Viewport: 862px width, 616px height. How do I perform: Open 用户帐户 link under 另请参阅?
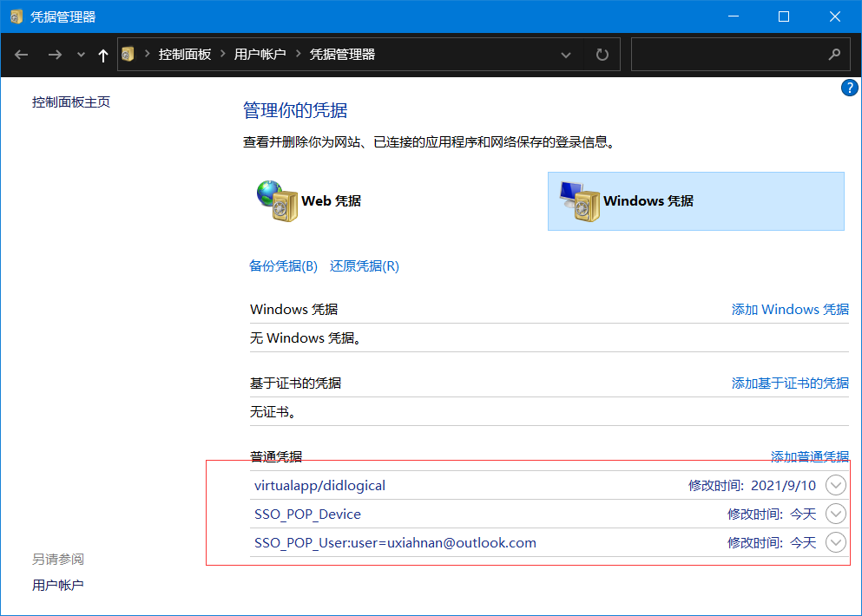click(57, 586)
